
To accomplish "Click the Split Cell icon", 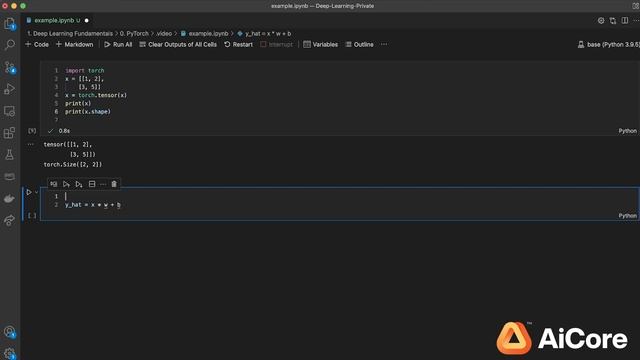I will (92, 184).
